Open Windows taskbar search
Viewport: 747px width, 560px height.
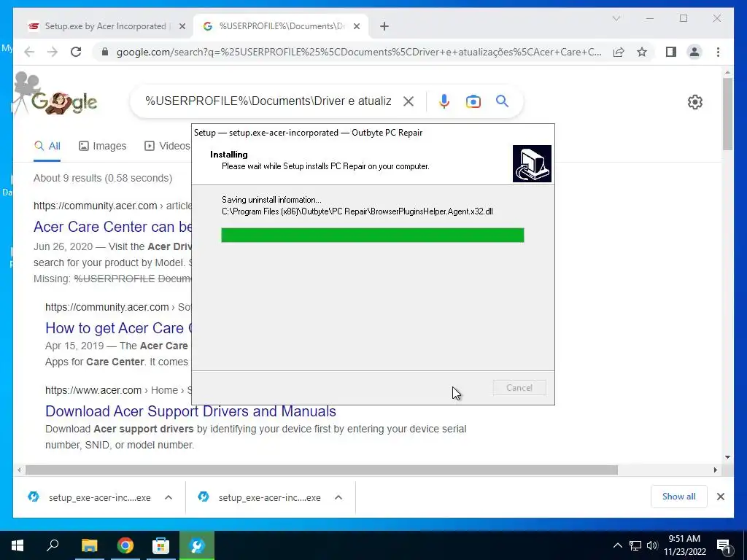coord(53,545)
